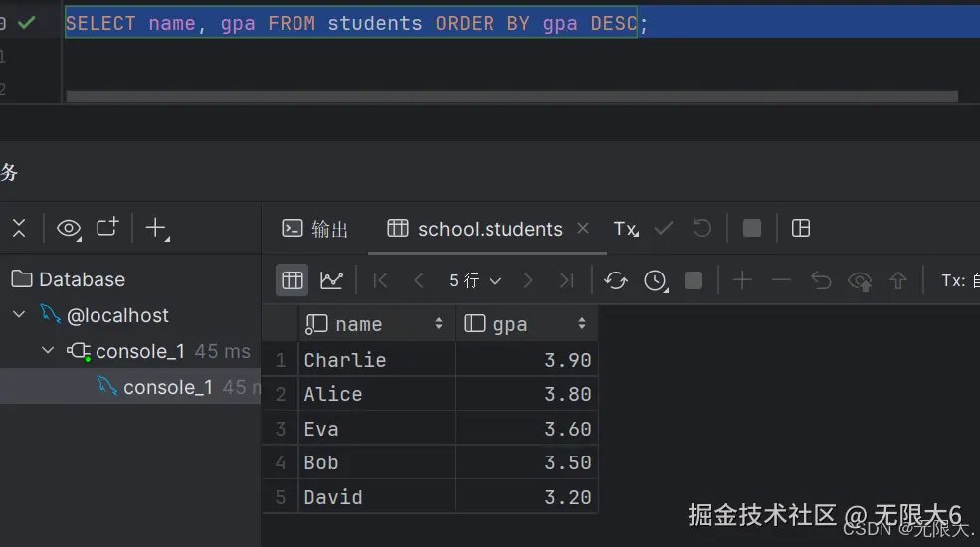This screenshot has width=980, height=547.
Task: Open the auto-refresh clock icon
Action: tap(656, 281)
